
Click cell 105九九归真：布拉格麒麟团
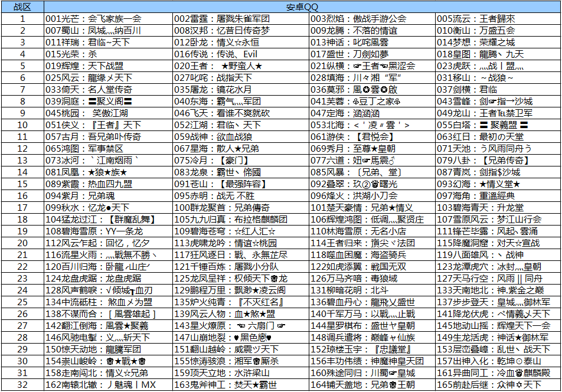241,220
